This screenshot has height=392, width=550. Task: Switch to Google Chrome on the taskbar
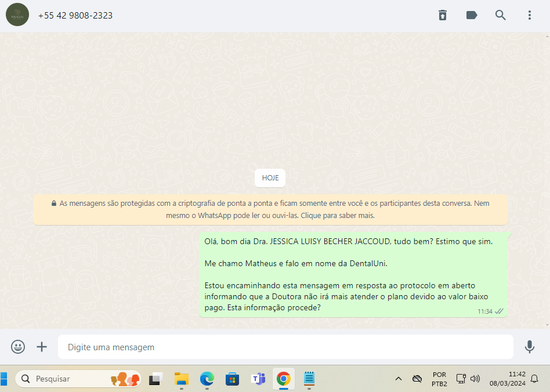[x=284, y=379]
